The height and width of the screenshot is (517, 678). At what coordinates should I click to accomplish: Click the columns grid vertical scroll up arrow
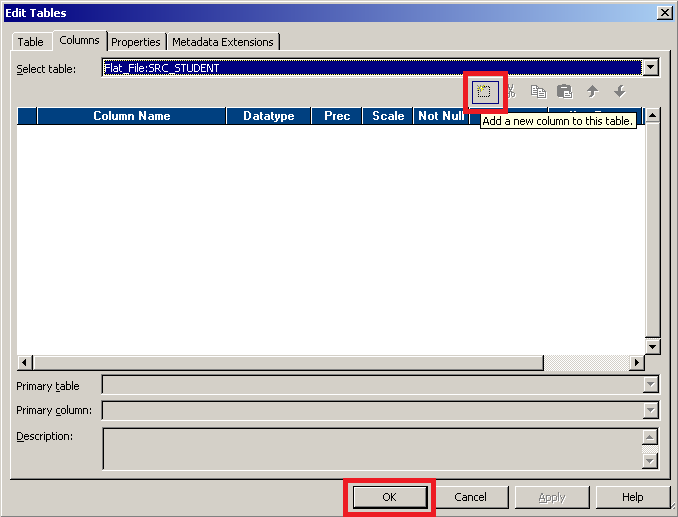[x=652, y=115]
